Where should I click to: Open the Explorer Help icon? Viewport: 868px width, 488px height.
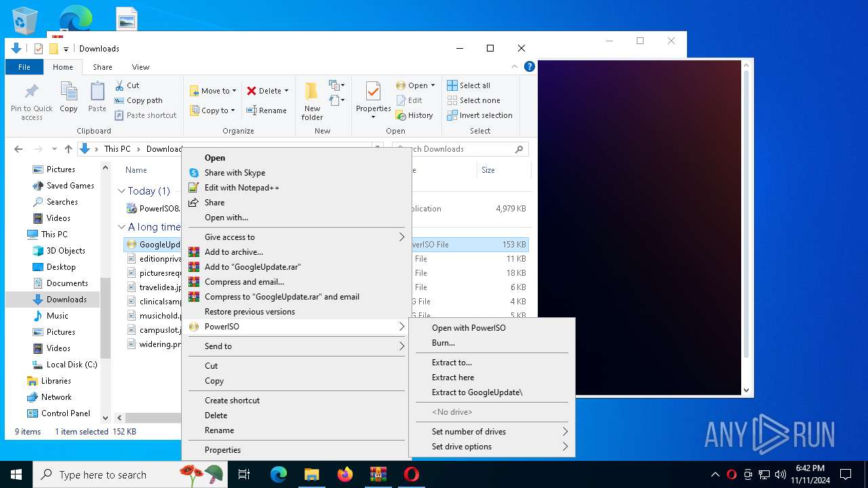click(x=530, y=66)
